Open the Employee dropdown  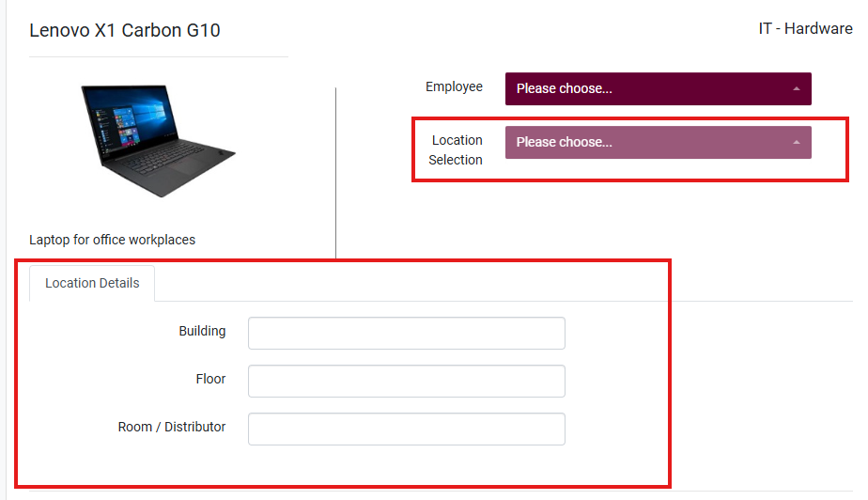click(658, 89)
